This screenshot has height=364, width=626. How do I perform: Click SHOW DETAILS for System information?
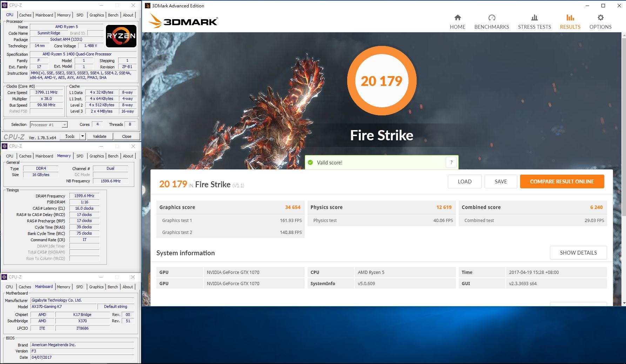click(578, 252)
